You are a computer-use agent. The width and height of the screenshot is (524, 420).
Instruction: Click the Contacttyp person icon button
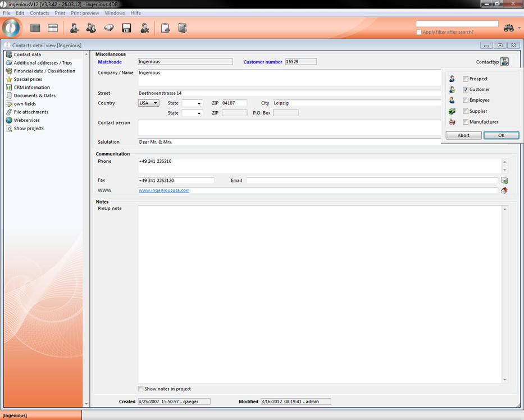point(504,62)
